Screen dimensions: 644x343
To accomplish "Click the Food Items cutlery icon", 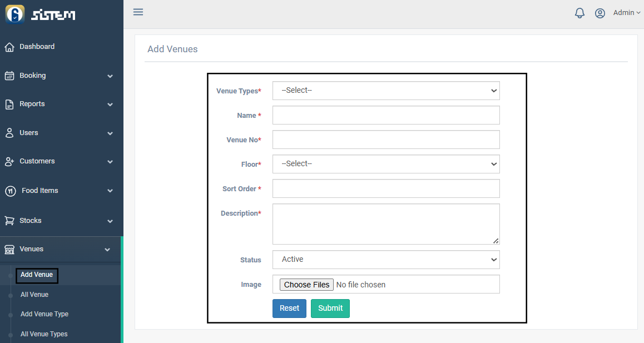I will pyautogui.click(x=10, y=191).
